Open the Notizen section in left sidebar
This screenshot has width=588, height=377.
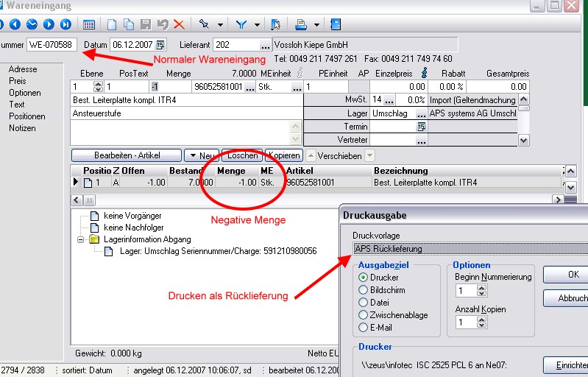(24, 128)
